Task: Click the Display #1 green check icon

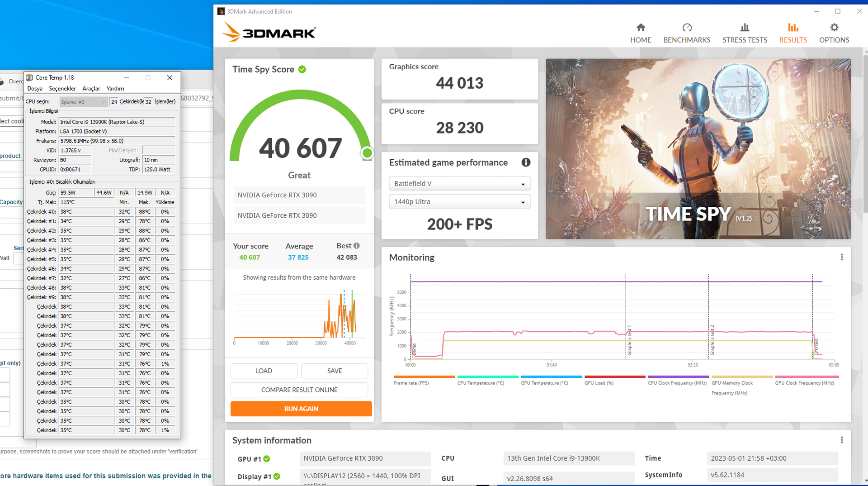Action: tap(277, 476)
